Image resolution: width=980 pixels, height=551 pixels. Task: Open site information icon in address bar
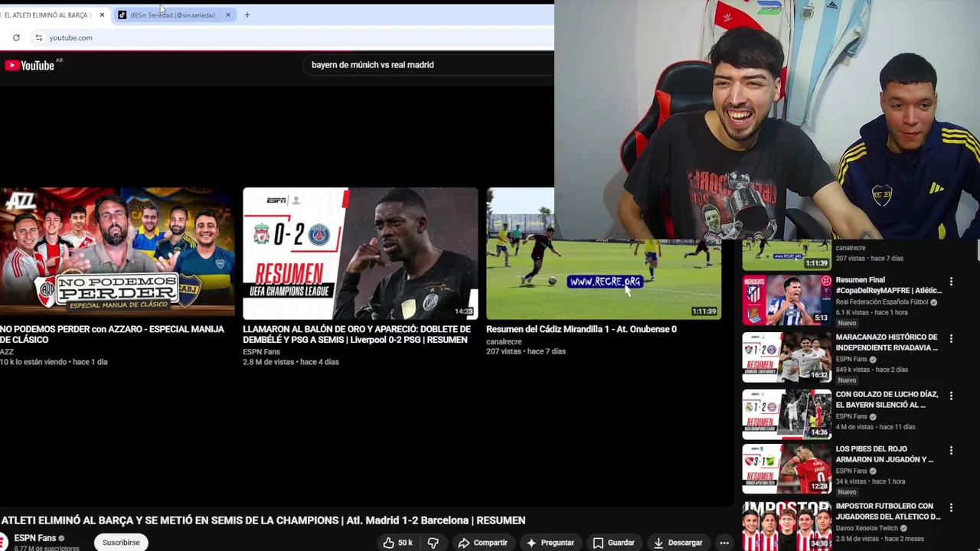[38, 37]
